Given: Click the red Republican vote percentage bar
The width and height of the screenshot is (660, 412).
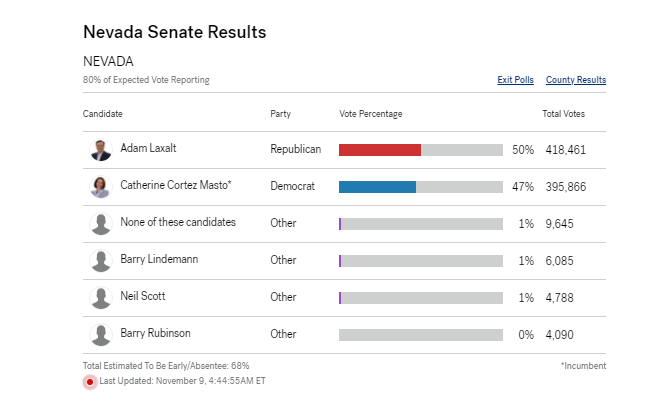Looking at the screenshot, I should coord(380,150).
